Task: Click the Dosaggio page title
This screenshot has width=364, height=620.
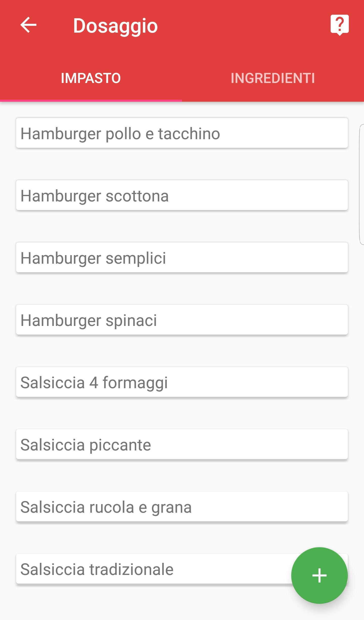Action: [x=116, y=26]
